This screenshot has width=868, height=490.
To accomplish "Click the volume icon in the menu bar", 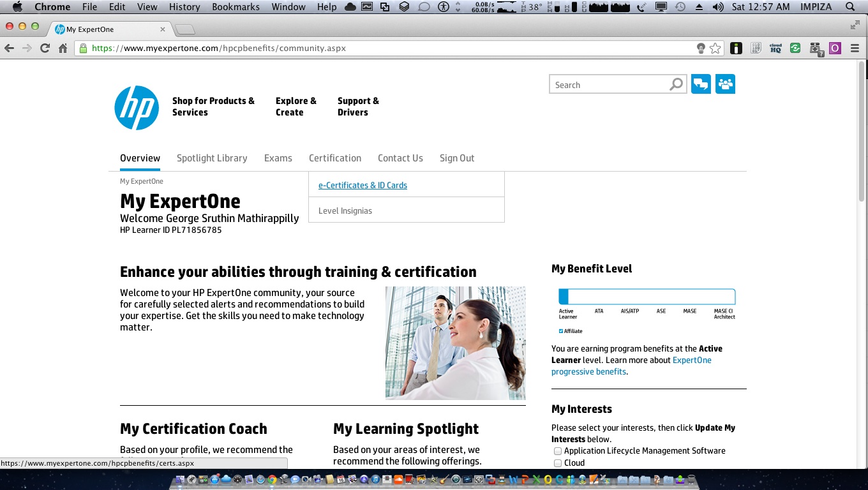I will tap(718, 7).
